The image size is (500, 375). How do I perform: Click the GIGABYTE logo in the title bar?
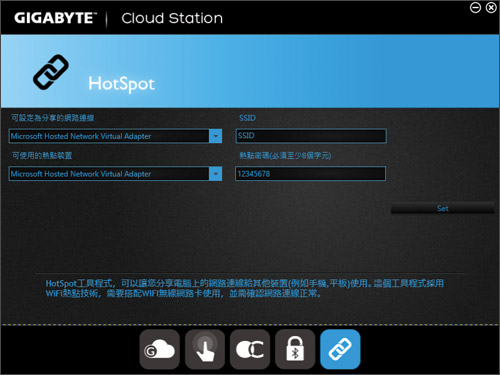point(55,18)
